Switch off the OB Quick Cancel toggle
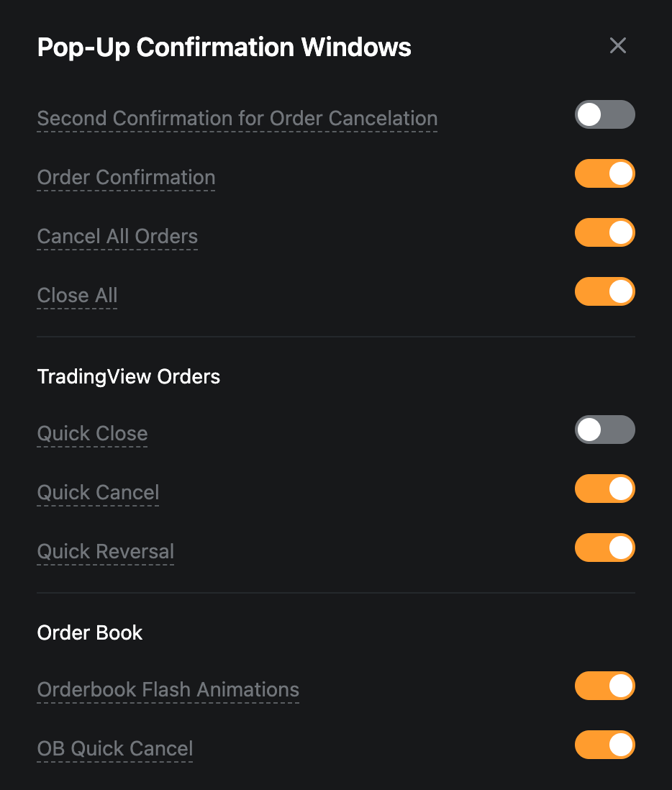 tap(604, 745)
